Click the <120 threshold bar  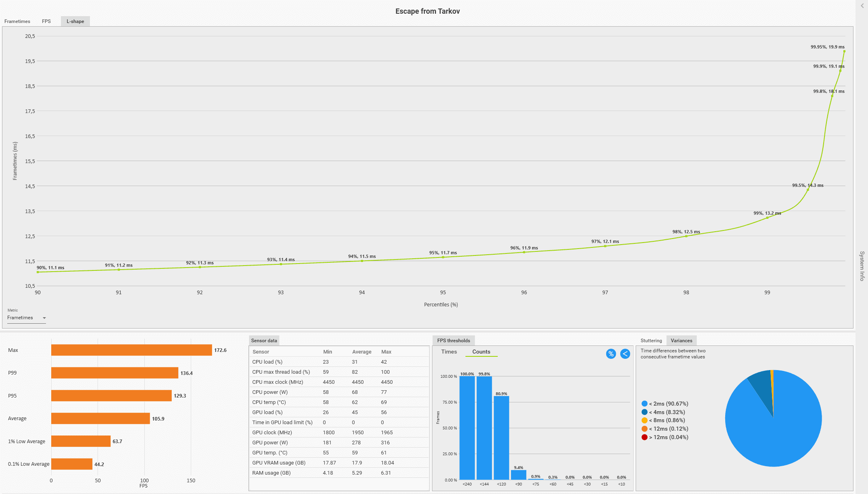coord(501,438)
